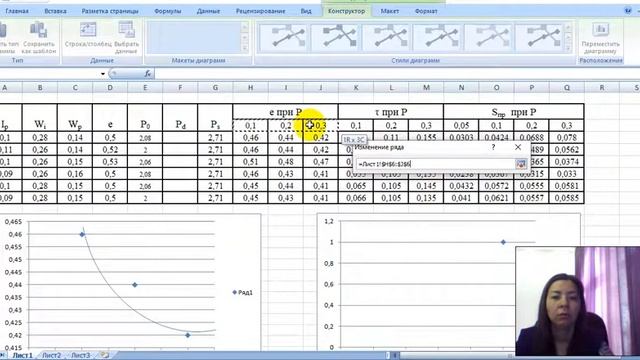This screenshot has height=360, width=640.
Task: Click cell value 0,53 in column e
Action: [x=110, y=162]
